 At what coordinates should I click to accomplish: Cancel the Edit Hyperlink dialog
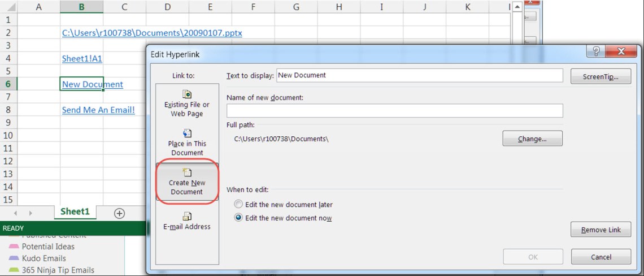tap(601, 257)
